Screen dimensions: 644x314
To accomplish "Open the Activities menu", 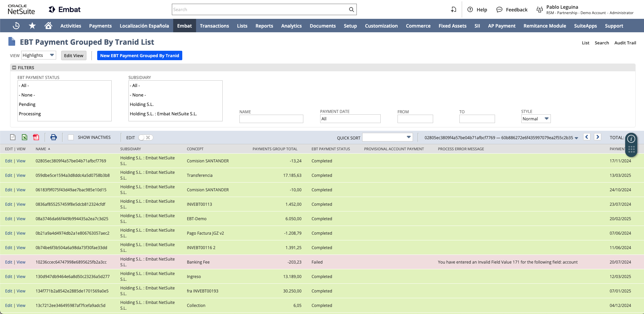I will [71, 26].
